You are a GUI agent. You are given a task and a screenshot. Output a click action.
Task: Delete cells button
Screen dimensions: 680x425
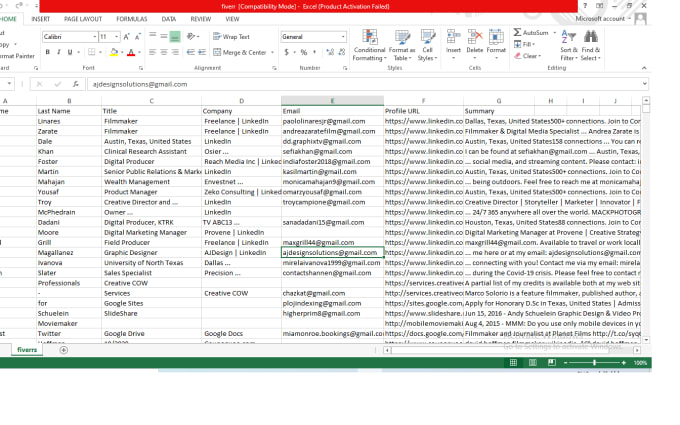coord(475,45)
